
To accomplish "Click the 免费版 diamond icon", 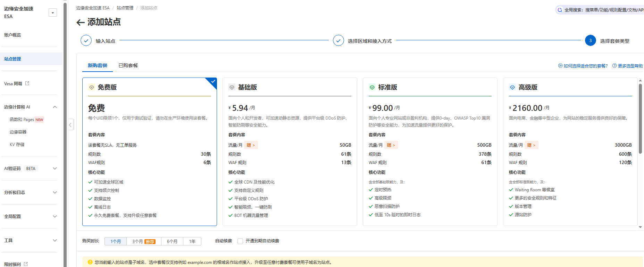I will click(92, 88).
